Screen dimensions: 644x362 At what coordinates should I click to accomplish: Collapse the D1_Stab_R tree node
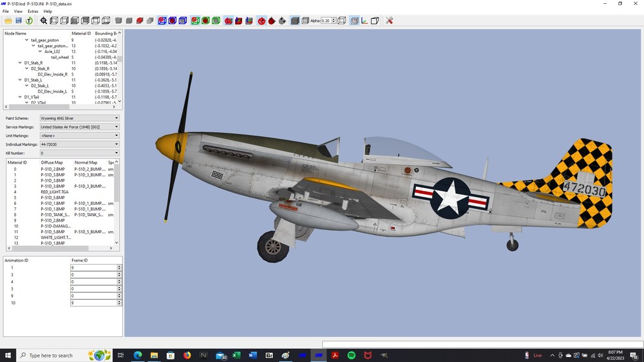point(20,63)
